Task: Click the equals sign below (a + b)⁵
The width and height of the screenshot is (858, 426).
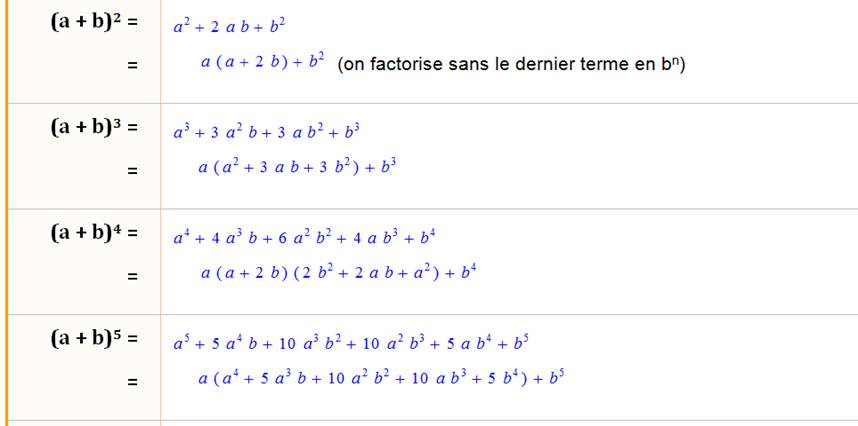Action: 131,382
